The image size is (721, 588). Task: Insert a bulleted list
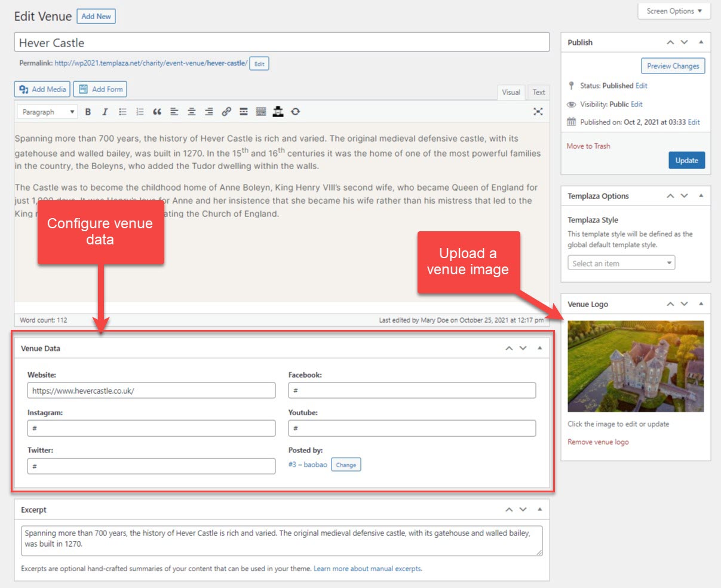tap(122, 112)
